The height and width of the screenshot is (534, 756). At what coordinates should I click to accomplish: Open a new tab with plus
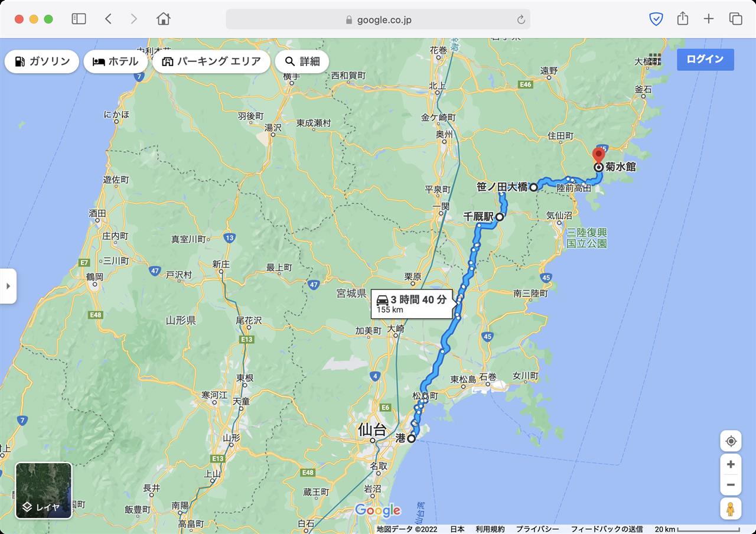[709, 19]
